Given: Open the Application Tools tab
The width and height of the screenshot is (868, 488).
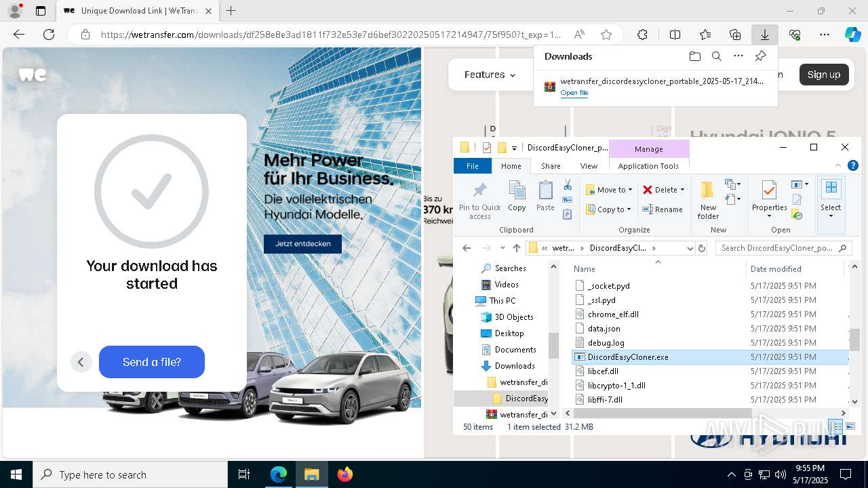Looking at the screenshot, I should [648, 166].
